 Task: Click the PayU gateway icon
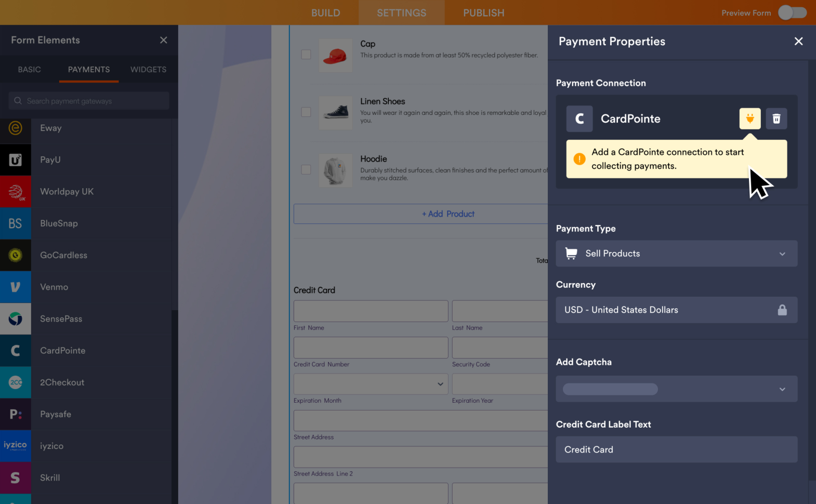pyautogui.click(x=16, y=160)
